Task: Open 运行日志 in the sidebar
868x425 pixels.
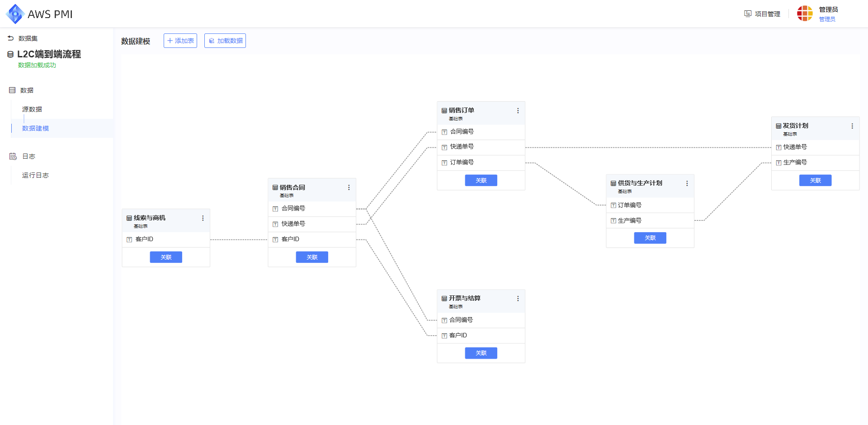Action: (35, 175)
